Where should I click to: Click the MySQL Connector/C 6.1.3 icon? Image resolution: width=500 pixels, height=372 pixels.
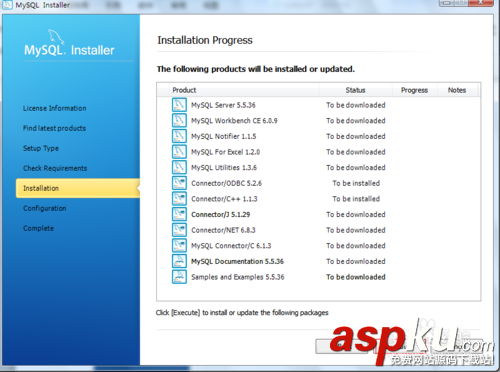[179, 246]
